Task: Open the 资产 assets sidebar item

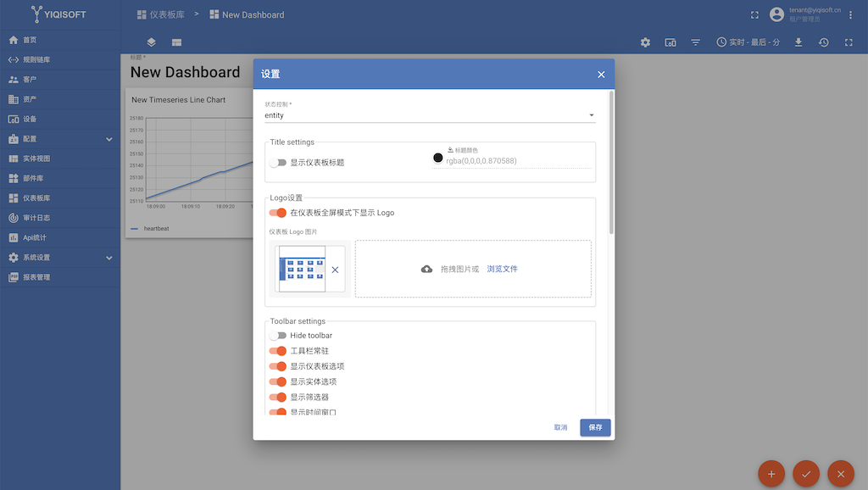Action: point(60,99)
